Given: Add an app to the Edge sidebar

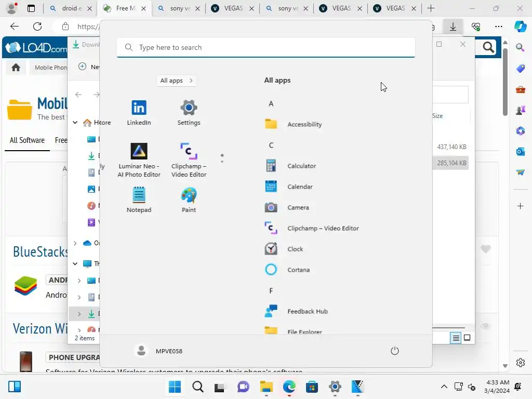Looking at the screenshot, I should coord(520,206).
